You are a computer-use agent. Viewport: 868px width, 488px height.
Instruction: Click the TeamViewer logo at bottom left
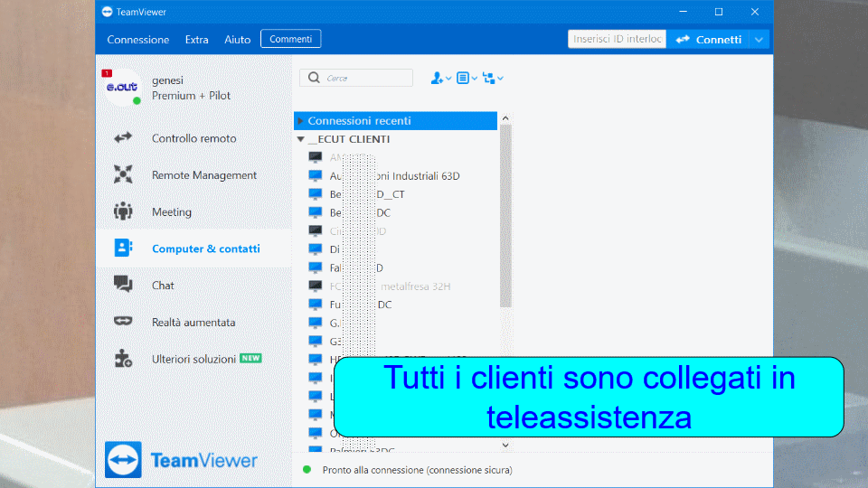tap(181, 460)
